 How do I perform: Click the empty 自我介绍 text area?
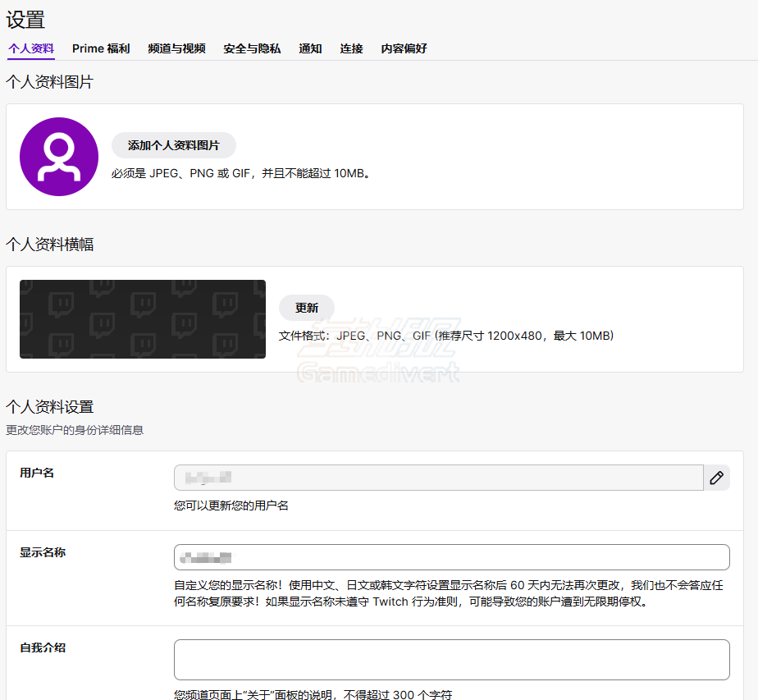coord(451,657)
